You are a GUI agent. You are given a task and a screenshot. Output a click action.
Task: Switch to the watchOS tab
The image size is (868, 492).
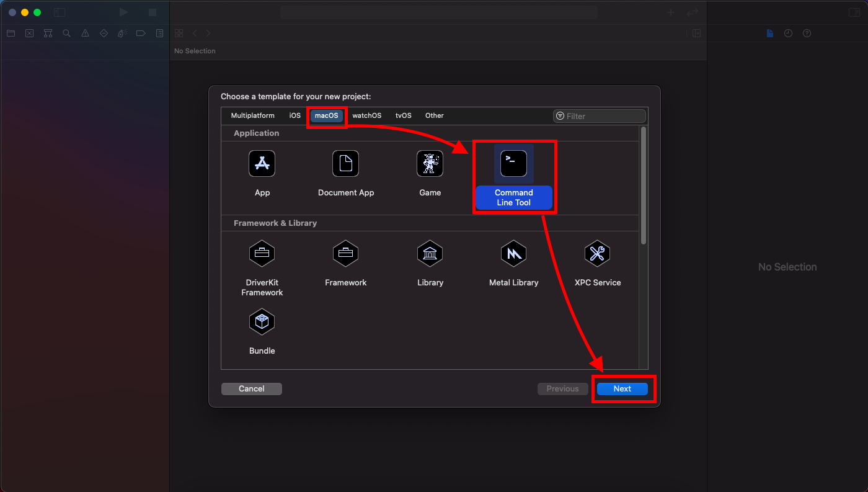[x=366, y=116]
